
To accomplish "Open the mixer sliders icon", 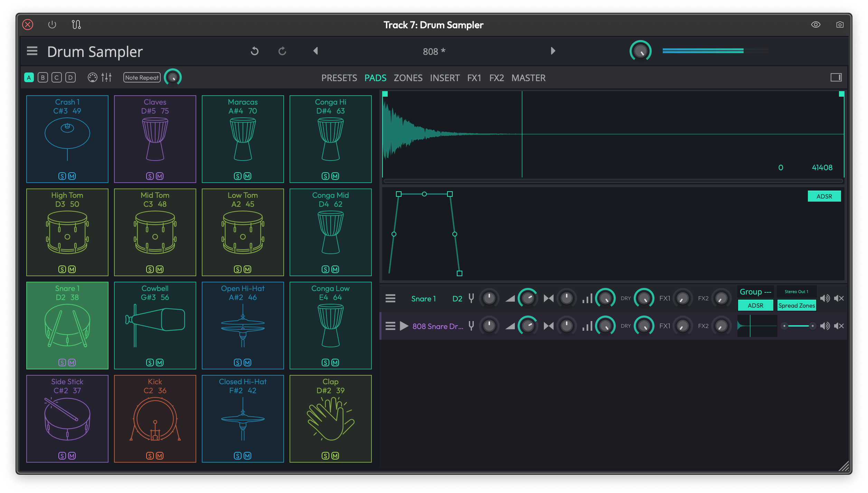I will [x=106, y=77].
